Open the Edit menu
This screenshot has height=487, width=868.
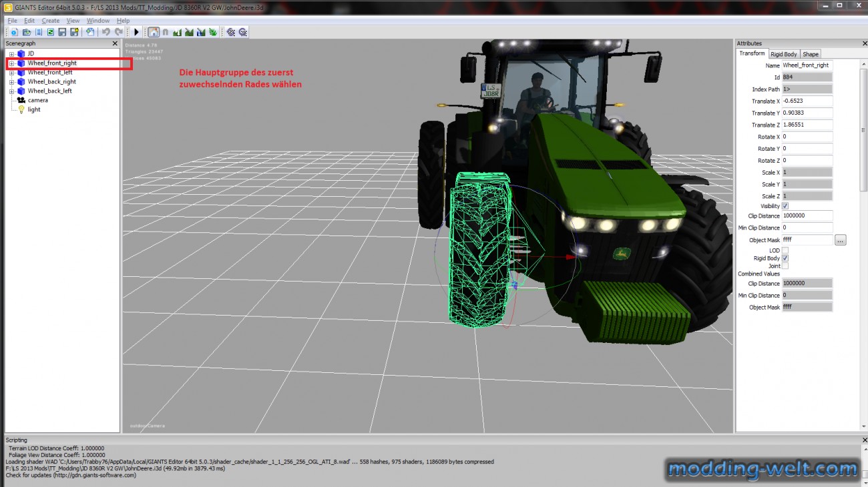(29, 21)
